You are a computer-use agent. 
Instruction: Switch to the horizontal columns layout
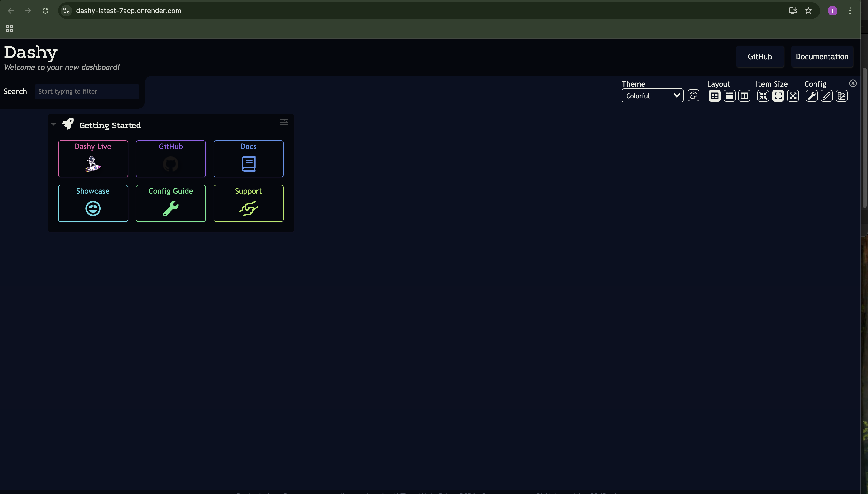pyautogui.click(x=744, y=96)
